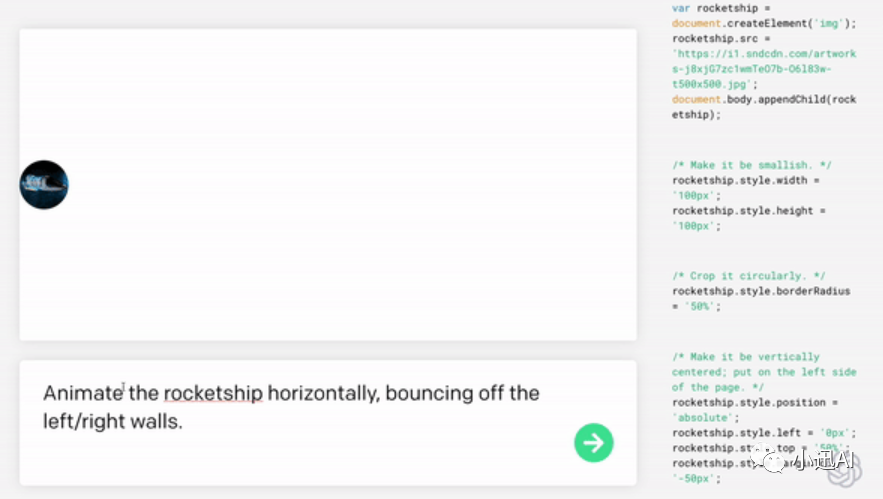Click the '50%' border radius value
This screenshot has height=499, width=883.
(695, 307)
